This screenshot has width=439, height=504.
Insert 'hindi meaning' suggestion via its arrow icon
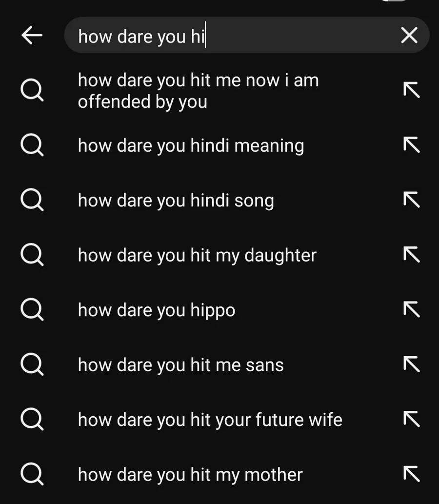tap(411, 145)
